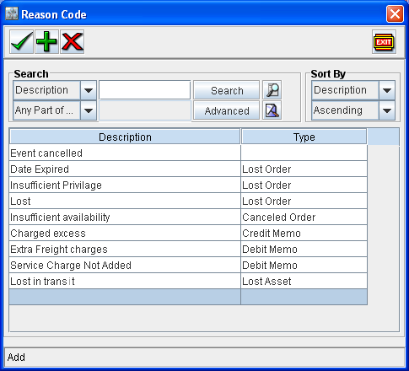Select the Insufficient availability row
Viewport: 409px width, 371px height.
tap(188, 217)
